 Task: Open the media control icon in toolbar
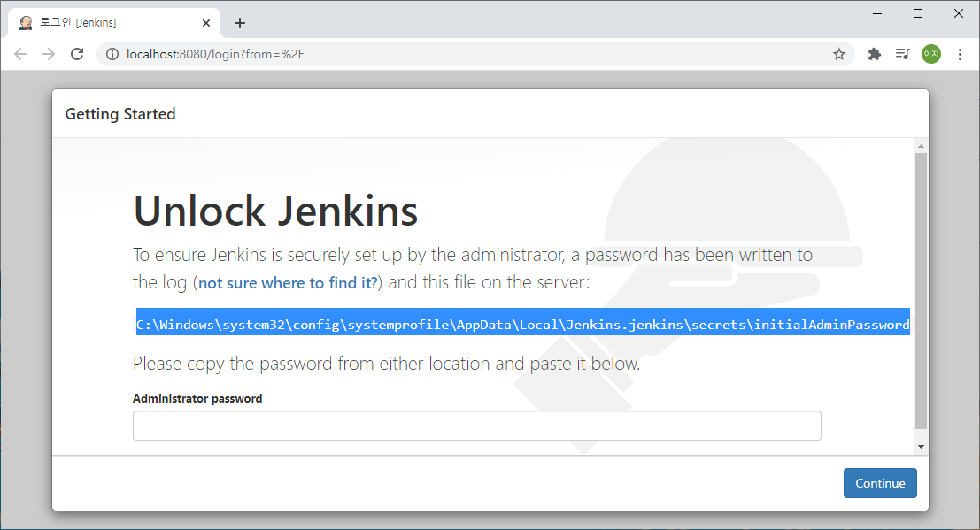point(902,54)
